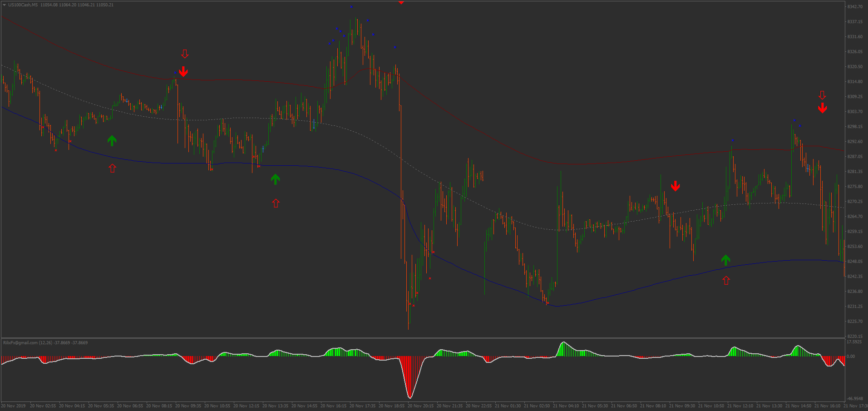This screenshot has height=411, width=868.
Task: Click hollow red up arrow below leftmost green arrow
Action: coord(112,168)
